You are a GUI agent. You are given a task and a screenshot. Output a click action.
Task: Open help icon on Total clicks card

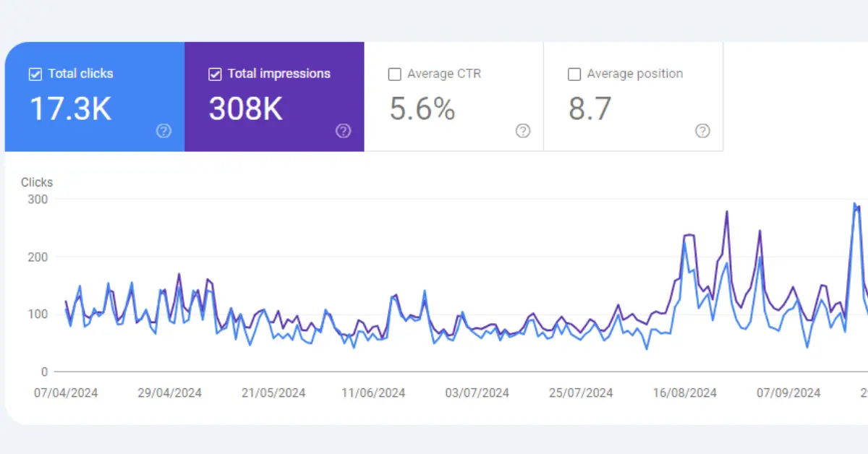tap(164, 131)
